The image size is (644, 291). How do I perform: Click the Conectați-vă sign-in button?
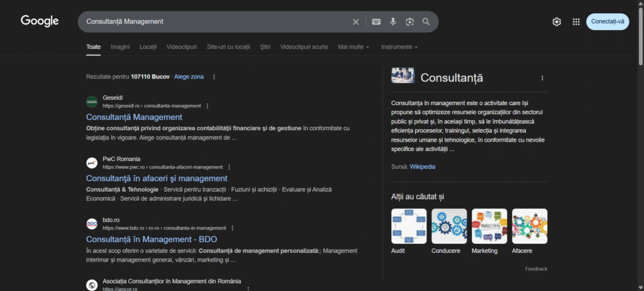tap(608, 22)
